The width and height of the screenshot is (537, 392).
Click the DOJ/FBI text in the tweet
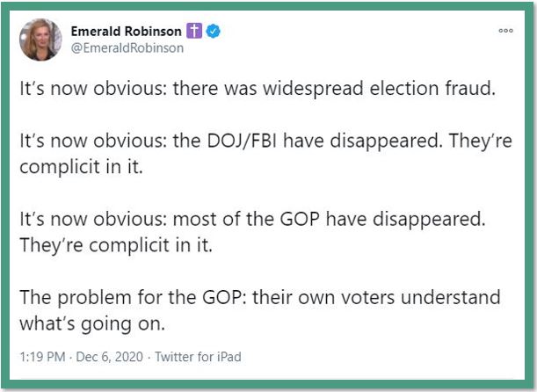tap(242, 141)
